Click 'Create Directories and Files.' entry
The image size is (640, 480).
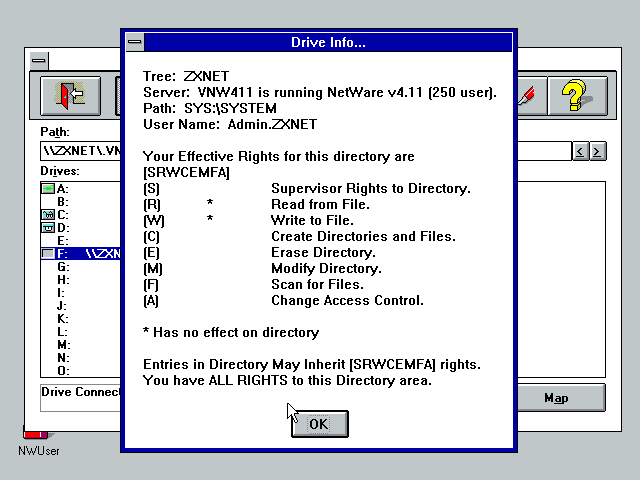[363, 236]
